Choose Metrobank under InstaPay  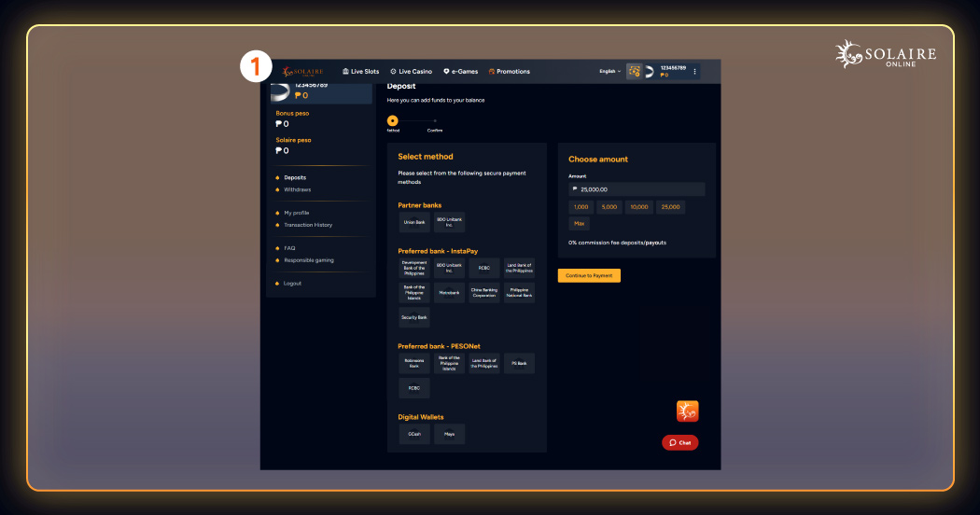(449, 293)
